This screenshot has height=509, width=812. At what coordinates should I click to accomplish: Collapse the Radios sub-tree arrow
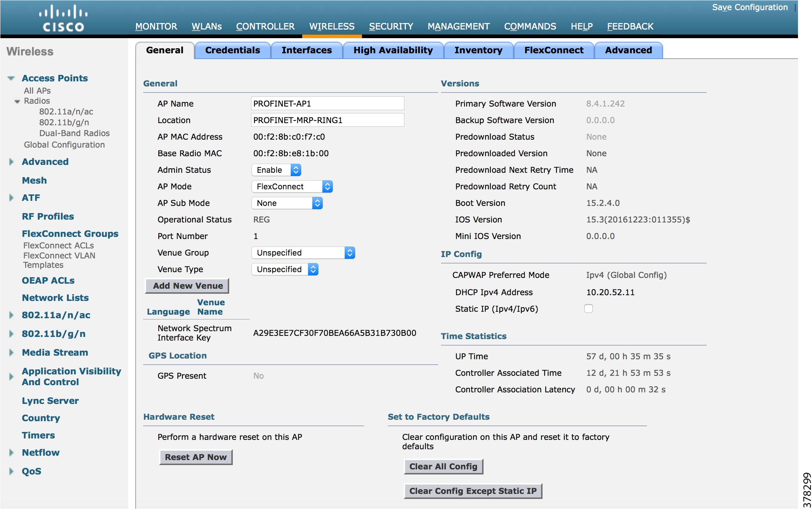[x=17, y=102]
